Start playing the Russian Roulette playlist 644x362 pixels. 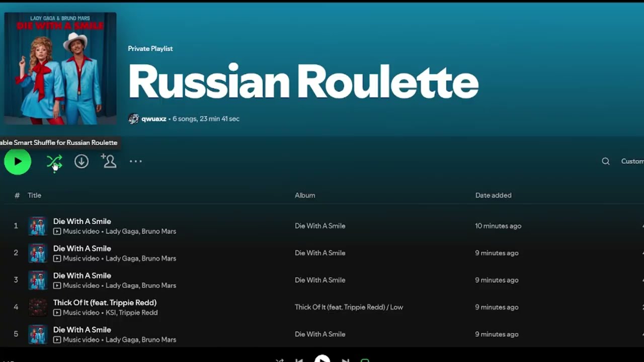pos(18,161)
